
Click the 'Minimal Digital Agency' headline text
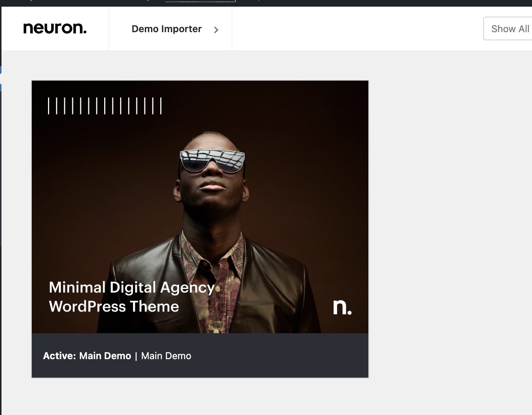point(132,287)
